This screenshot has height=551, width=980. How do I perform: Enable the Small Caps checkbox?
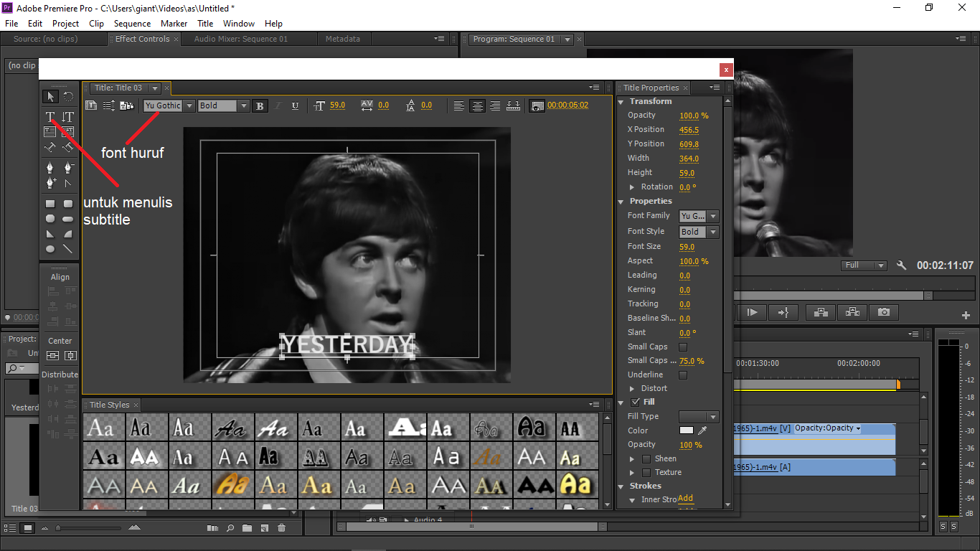click(x=682, y=347)
